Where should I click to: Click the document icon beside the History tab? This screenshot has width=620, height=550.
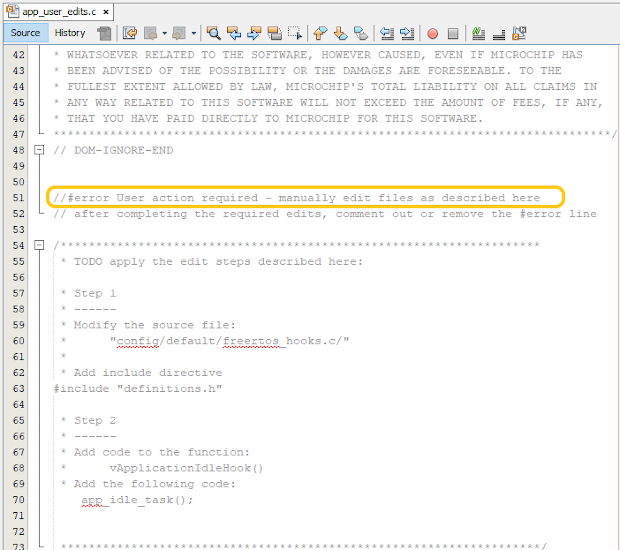[104, 33]
